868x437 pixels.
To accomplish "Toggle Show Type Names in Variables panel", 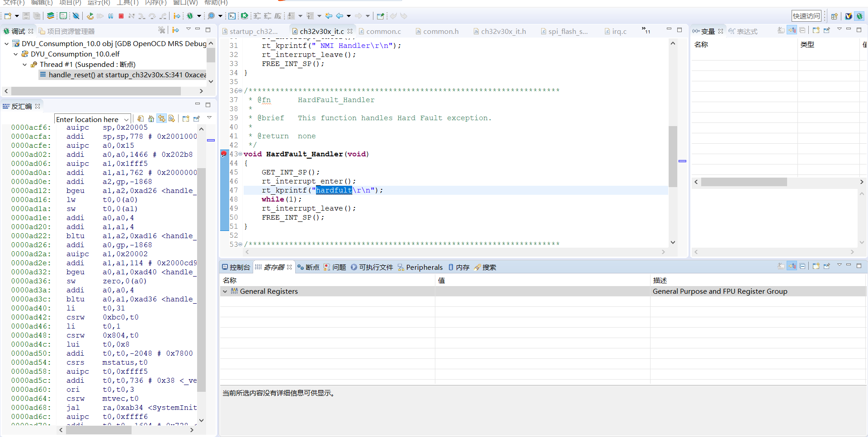I will coord(781,30).
